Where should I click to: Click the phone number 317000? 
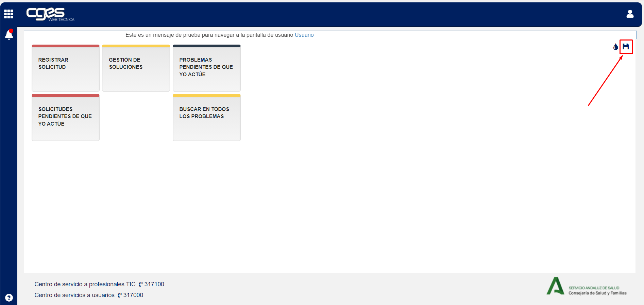tap(133, 295)
